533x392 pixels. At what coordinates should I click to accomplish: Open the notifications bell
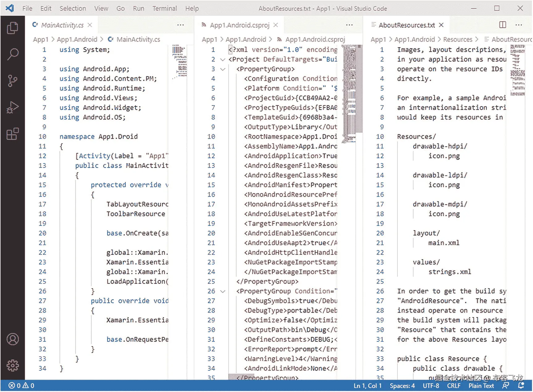[x=521, y=386]
